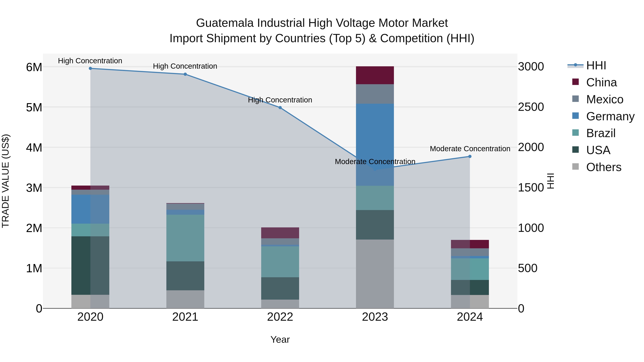Viewport: 644px width, 362px height.
Task: Click the Brazil segment of the 2024 bar
Action: 470,269
